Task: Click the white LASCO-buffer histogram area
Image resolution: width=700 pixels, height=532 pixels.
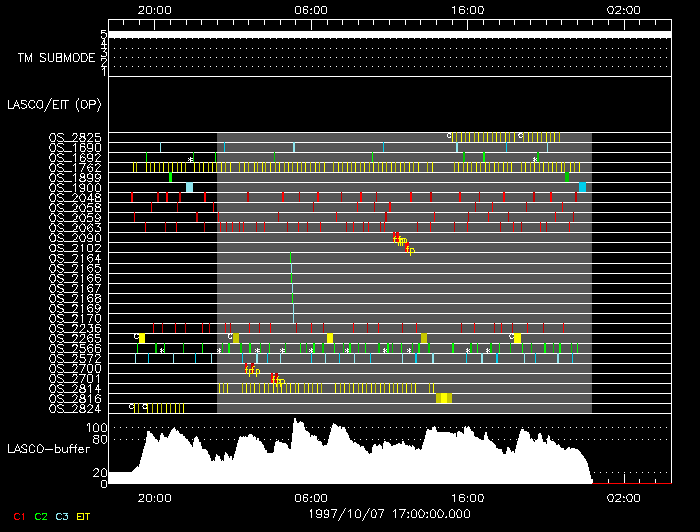Action: pos(350,462)
